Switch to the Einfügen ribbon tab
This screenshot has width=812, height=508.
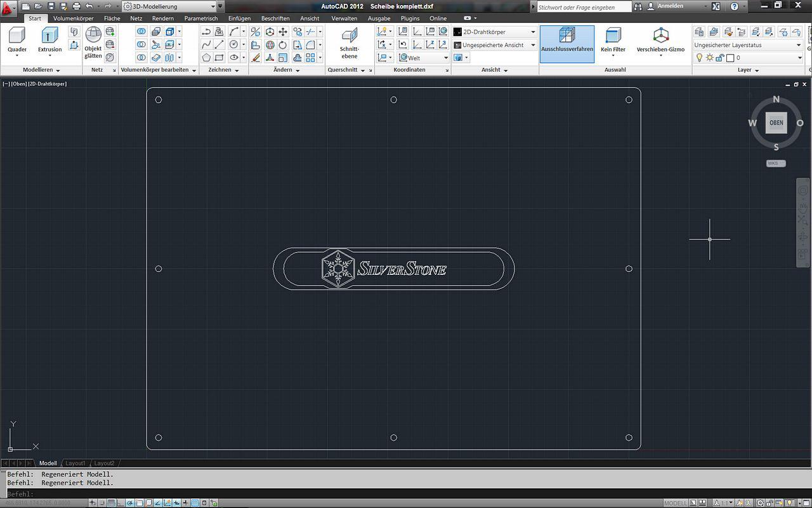[x=239, y=18]
